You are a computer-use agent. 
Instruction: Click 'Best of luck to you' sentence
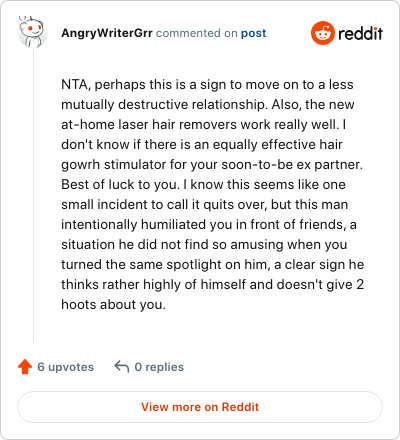119,184
